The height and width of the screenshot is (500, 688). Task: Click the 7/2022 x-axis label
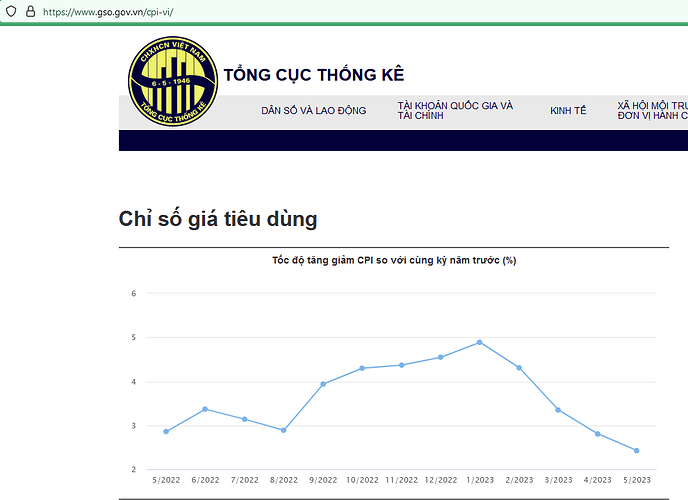[x=245, y=480]
